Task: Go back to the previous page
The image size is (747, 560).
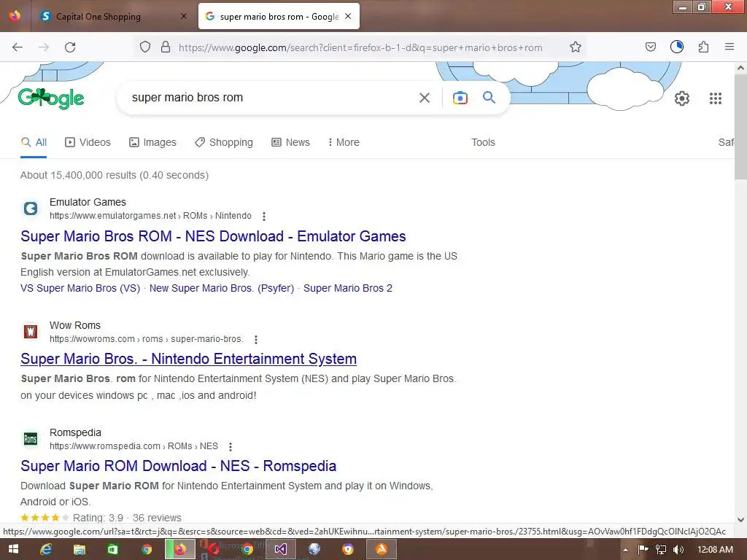Action: 18,47
